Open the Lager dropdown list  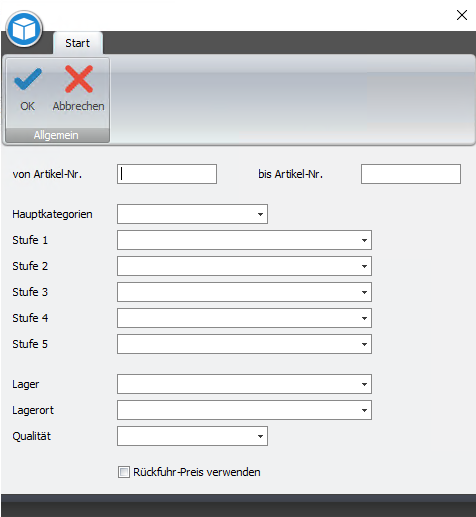point(244,384)
